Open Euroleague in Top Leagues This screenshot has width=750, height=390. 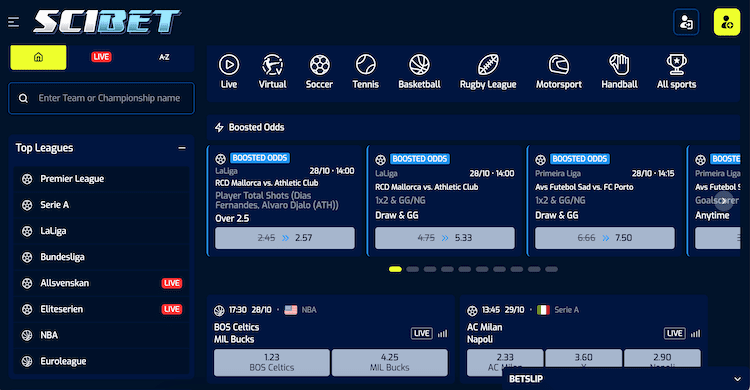[101, 361]
